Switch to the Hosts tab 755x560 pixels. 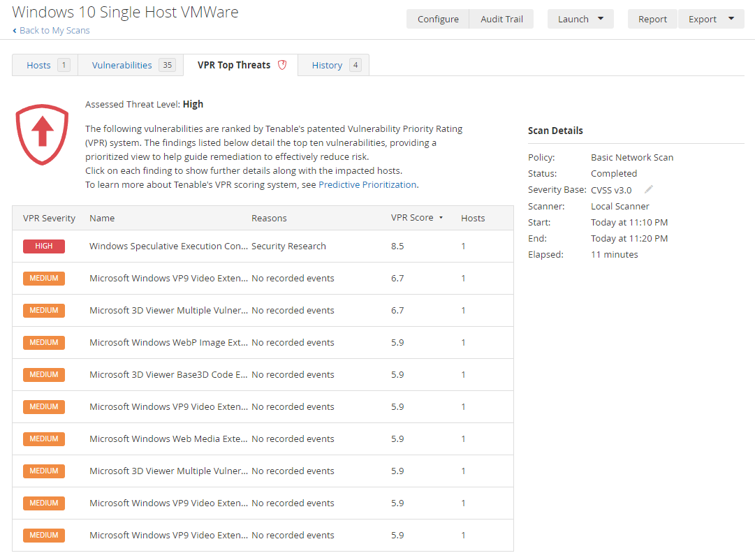tap(45, 65)
